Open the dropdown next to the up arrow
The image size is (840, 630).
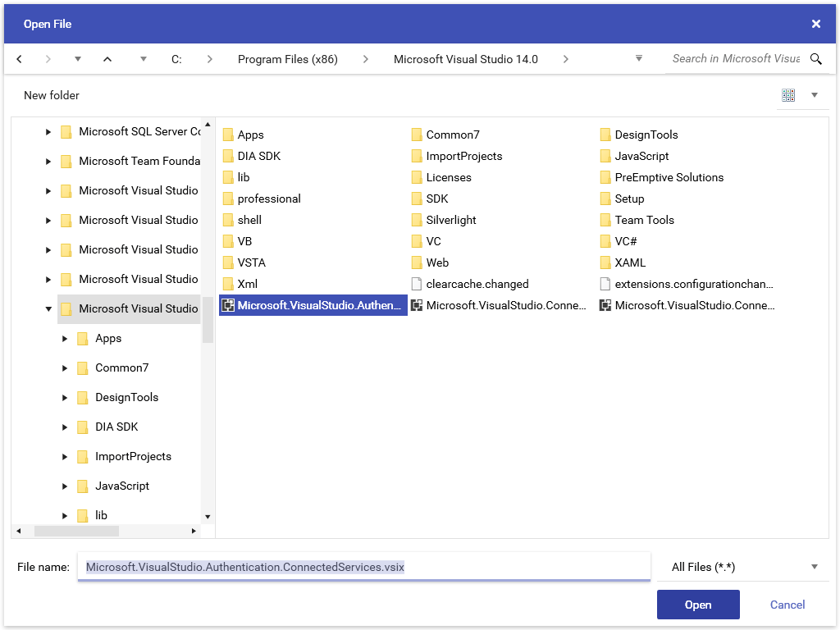pyautogui.click(x=143, y=59)
